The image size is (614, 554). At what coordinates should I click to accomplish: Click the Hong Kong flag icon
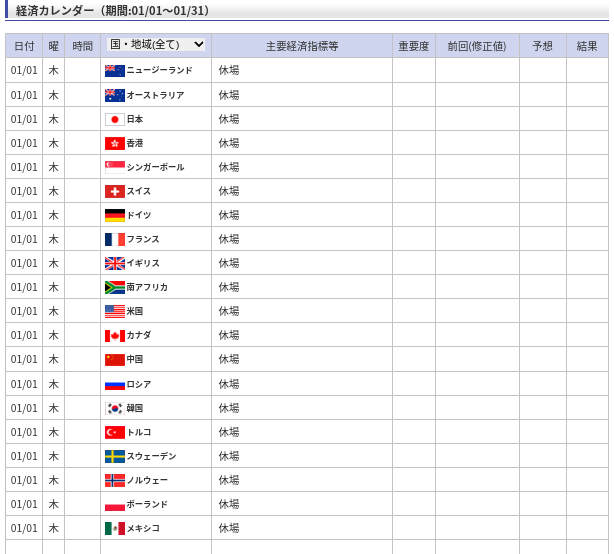pos(114,143)
